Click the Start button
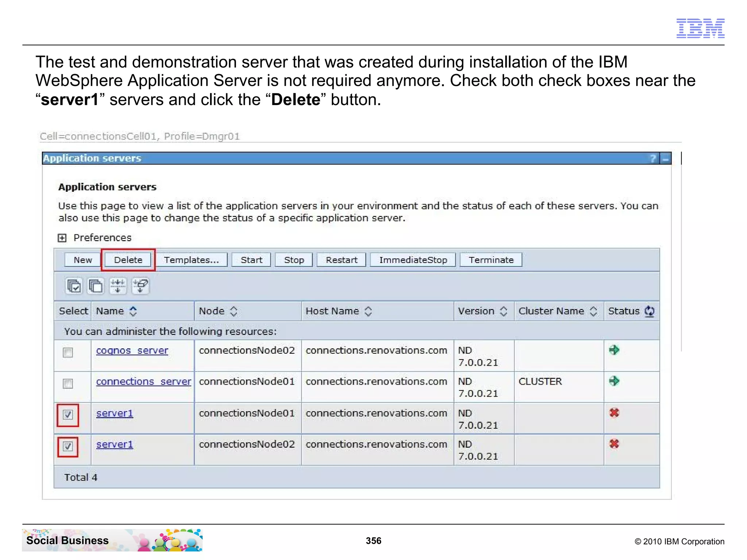This screenshot has width=747, height=560. pyautogui.click(x=251, y=260)
